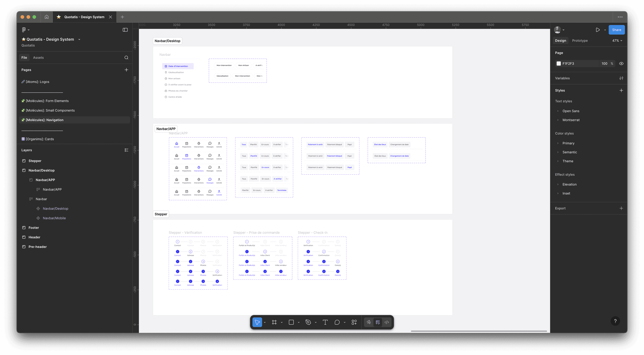Expand the Primary color styles group
The image size is (644, 355).
click(558, 143)
